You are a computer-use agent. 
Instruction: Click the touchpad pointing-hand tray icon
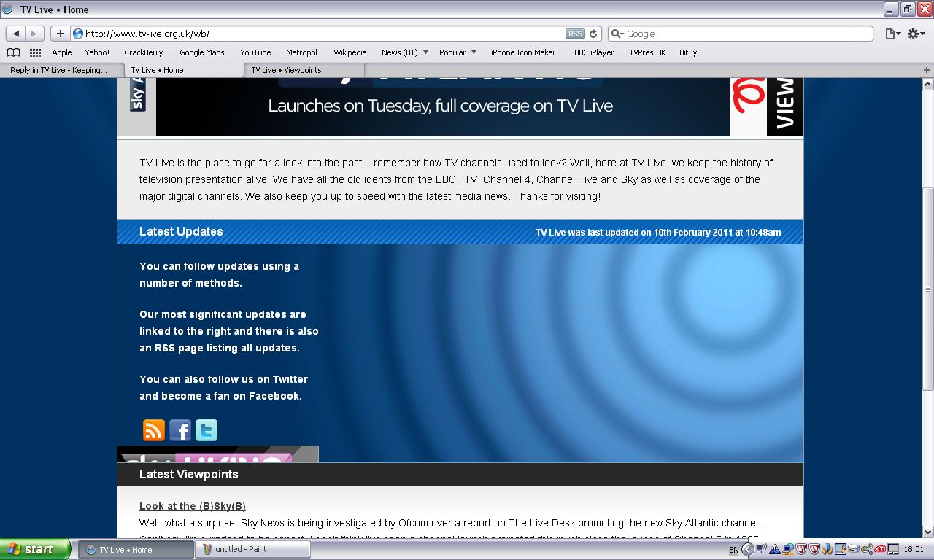(x=840, y=550)
